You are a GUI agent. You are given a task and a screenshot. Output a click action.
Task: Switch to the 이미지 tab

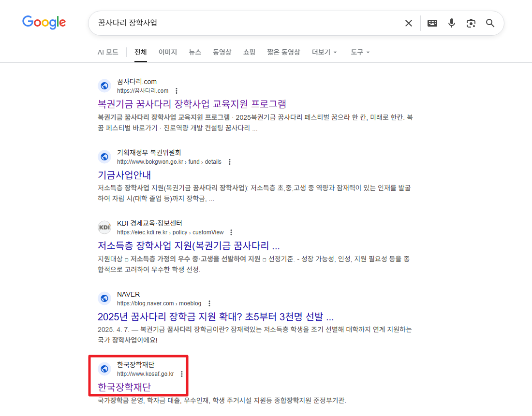click(x=167, y=52)
